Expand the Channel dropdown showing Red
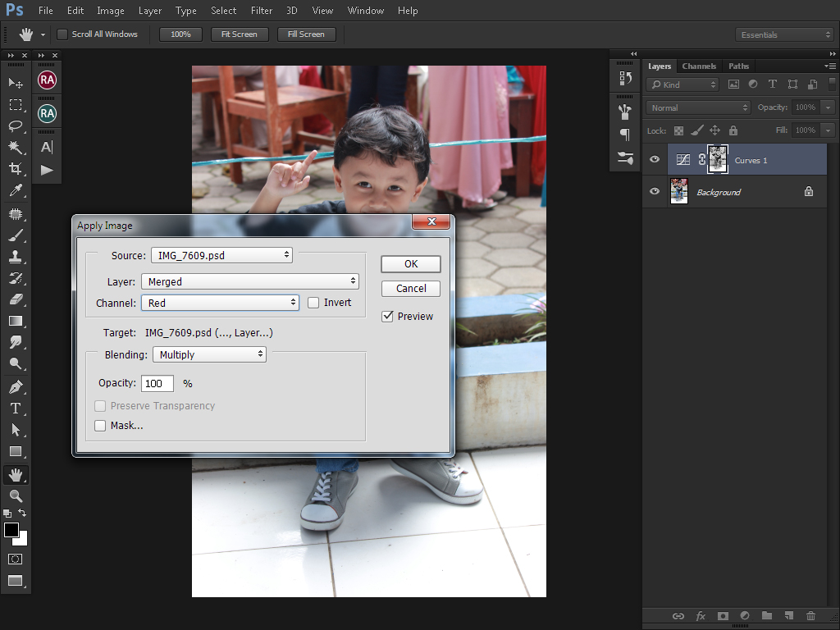840x630 pixels. 221,303
